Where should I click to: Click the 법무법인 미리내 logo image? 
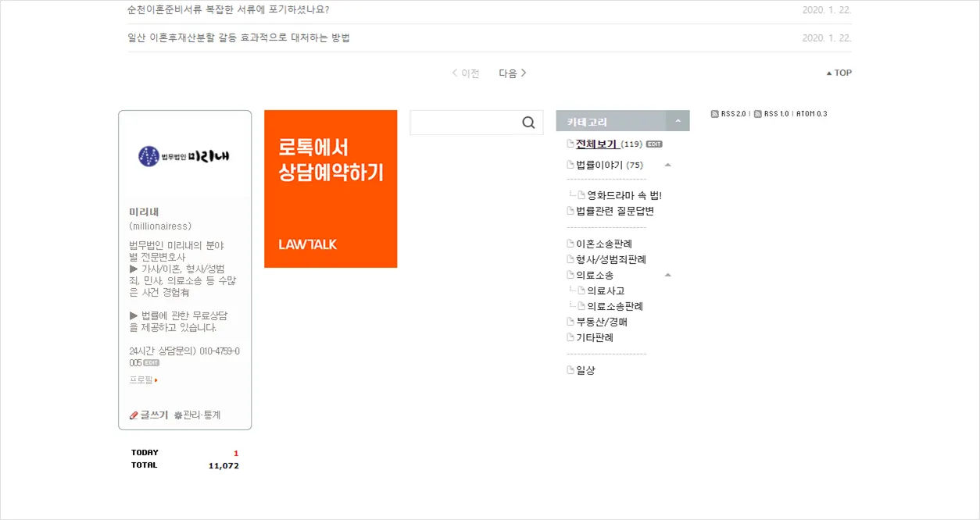pyautogui.click(x=184, y=156)
